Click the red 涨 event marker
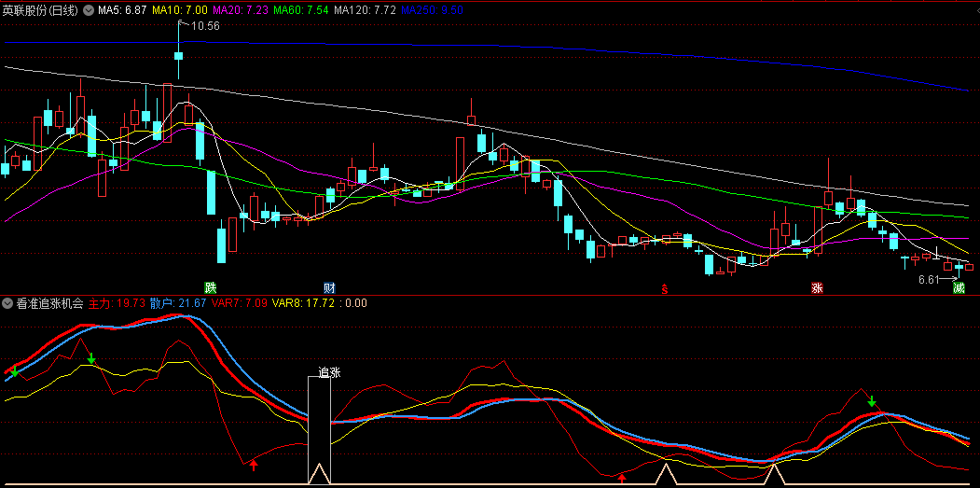 (817, 288)
